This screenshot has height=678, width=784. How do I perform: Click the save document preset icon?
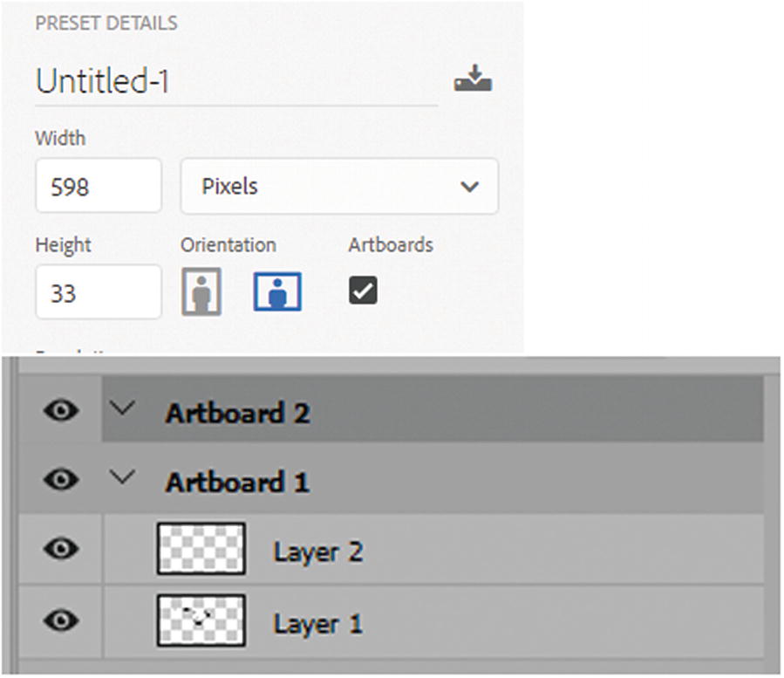coord(473,80)
